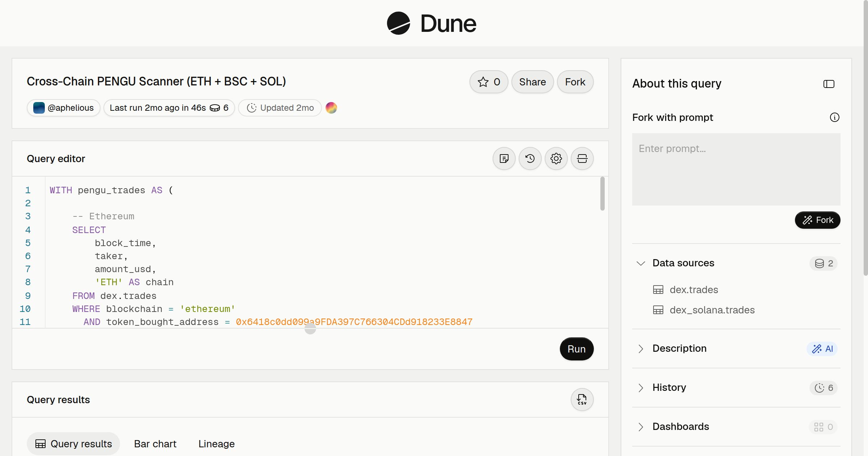Viewport: 868px width, 456px height.
Task: Click the Last run 2mo ago badge
Action: 169,108
